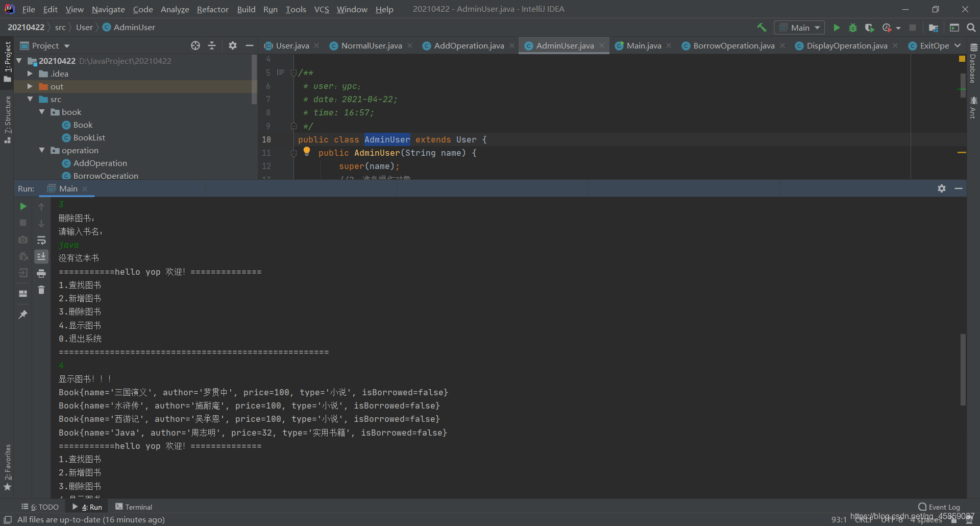Stop the process in the Run panel

(x=23, y=223)
